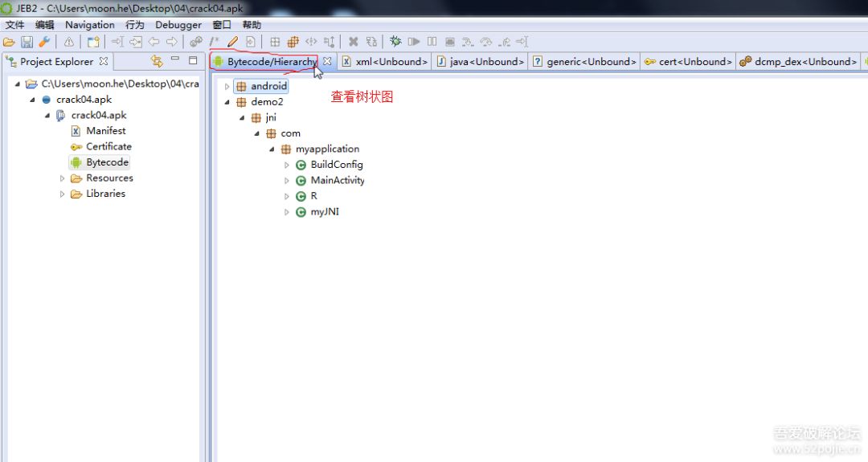This screenshot has width=868, height=462.
Task: Click the warning triangle toolbar icon
Action: (x=69, y=42)
